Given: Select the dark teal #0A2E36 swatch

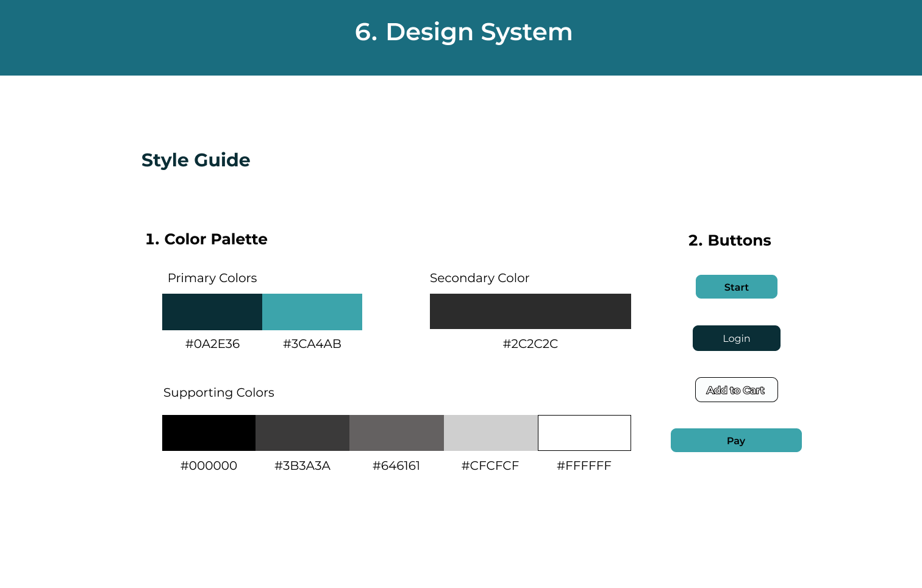Looking at the screenshot, I should (212, 312).
